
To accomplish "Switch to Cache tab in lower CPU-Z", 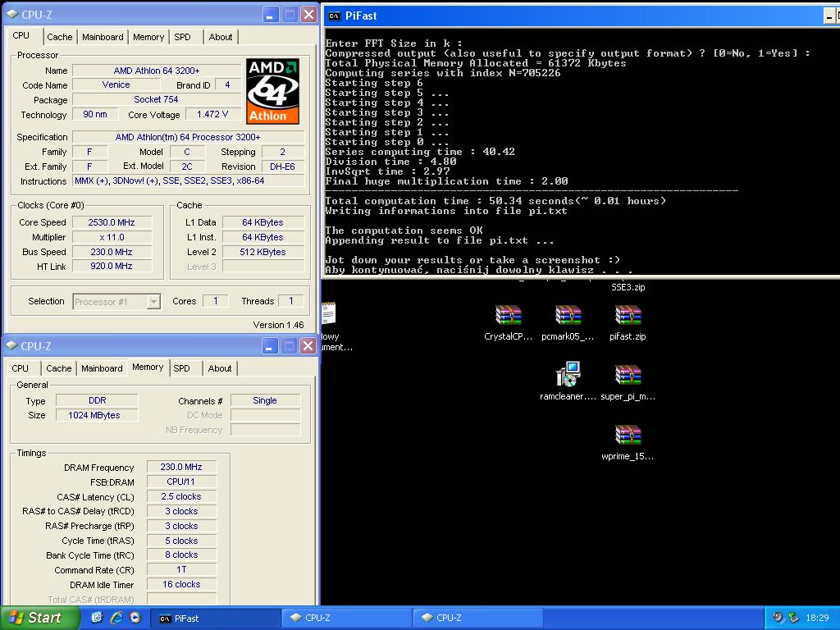I will tap(59, 368).
